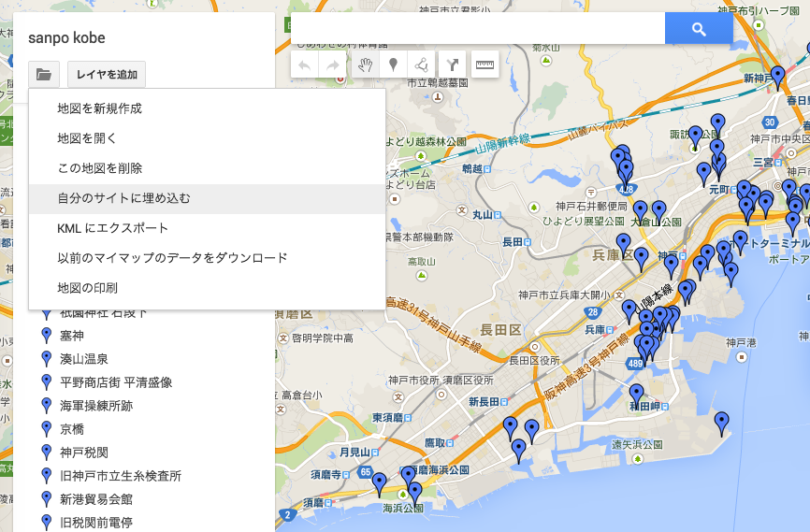The width and height of the screenshot is (810, 532).
Task: Click the レイヤを追加 button
Action: (x=107, y=75)
